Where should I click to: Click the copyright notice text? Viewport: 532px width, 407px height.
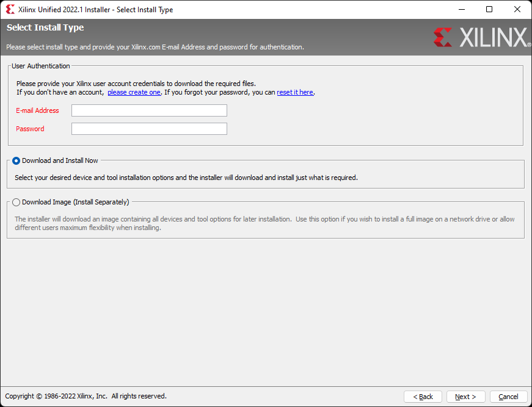[x=86, y=396]
